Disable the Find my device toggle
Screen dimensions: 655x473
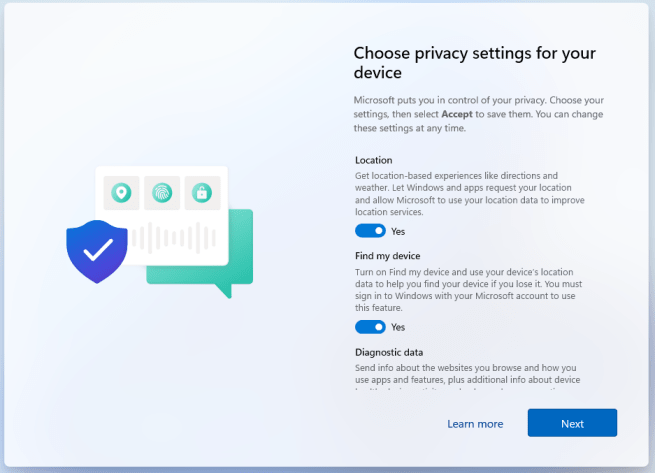pos(370,327)
